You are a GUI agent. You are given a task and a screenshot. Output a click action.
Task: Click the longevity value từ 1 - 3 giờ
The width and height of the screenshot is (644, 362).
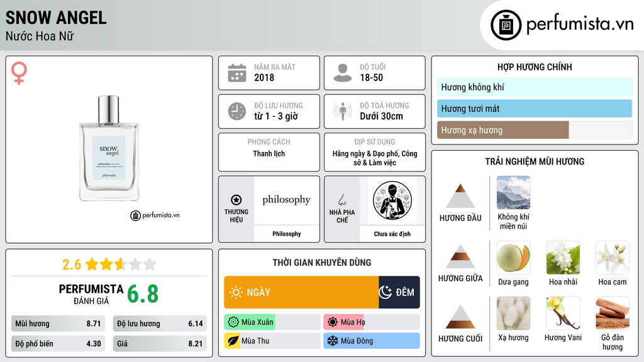pyautogui.click(x=276, y=116)
